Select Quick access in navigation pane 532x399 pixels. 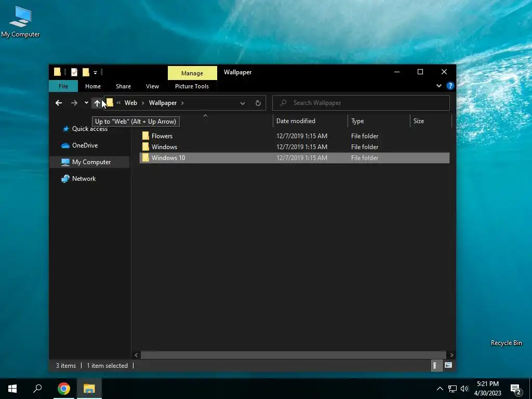tap(89, 129)
